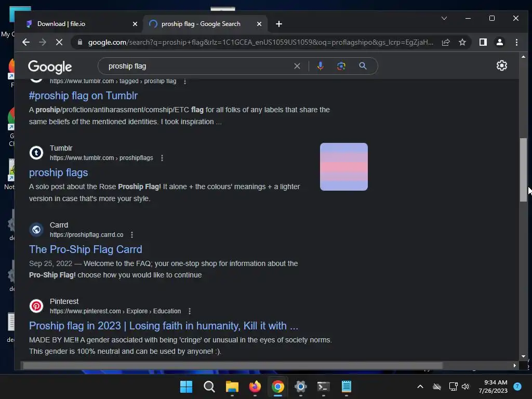
Task: Open Google quick settings gear
Action: pyautogui.click(x=501, y=65)
